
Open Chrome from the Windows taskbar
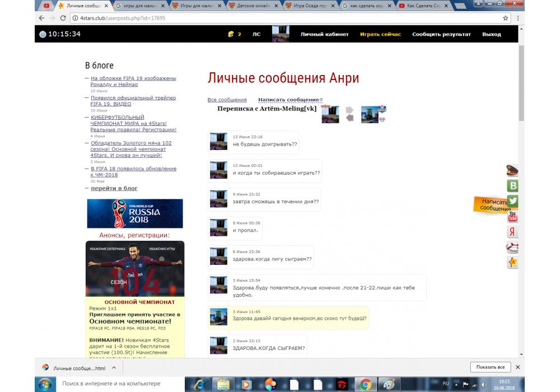pyautogui.click(x=366, y=384)
